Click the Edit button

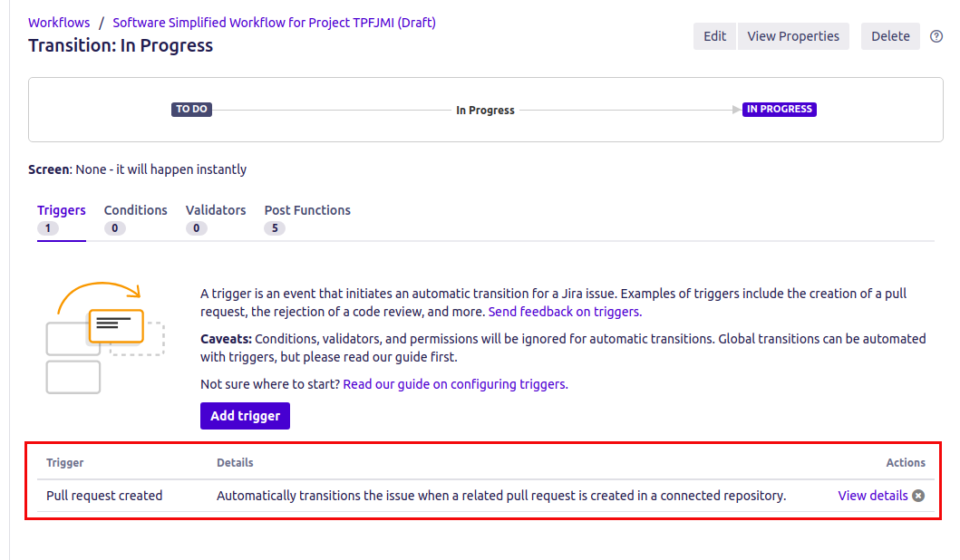[x=714, y=36]
